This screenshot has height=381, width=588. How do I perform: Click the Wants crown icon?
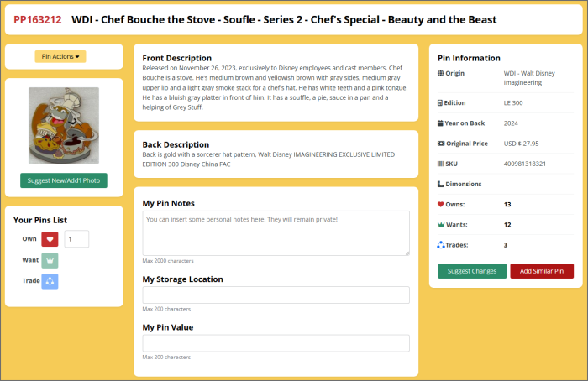click(441, 225)
